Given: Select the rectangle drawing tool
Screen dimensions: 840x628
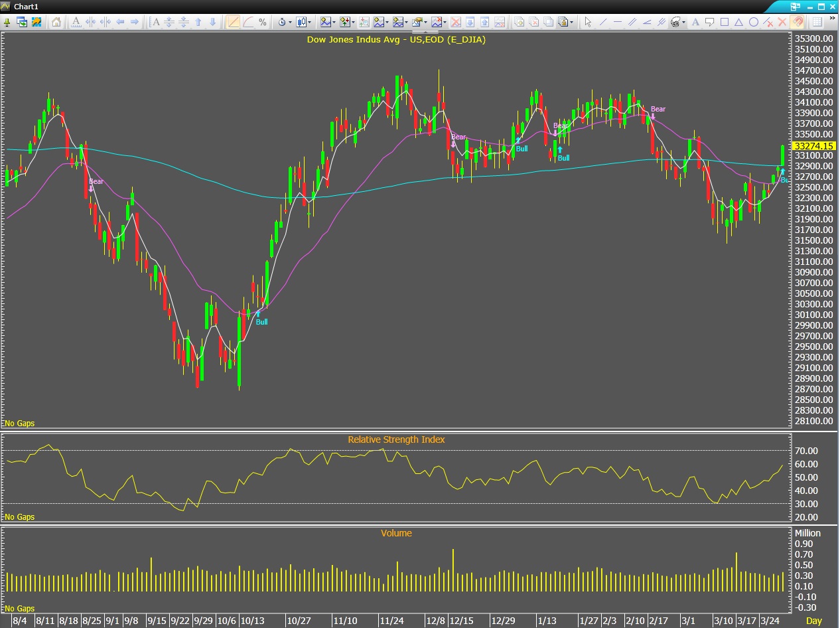Looking at the screenshot, I should coord(725,22).
